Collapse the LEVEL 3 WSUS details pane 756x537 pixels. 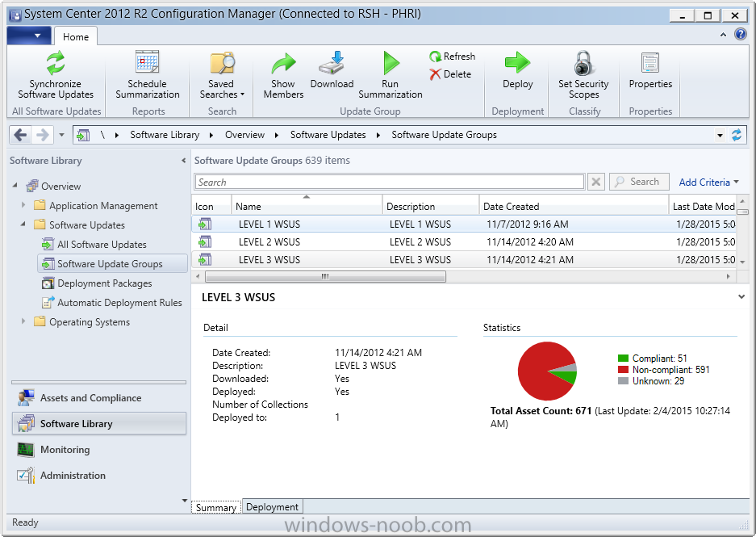[741, 296]
